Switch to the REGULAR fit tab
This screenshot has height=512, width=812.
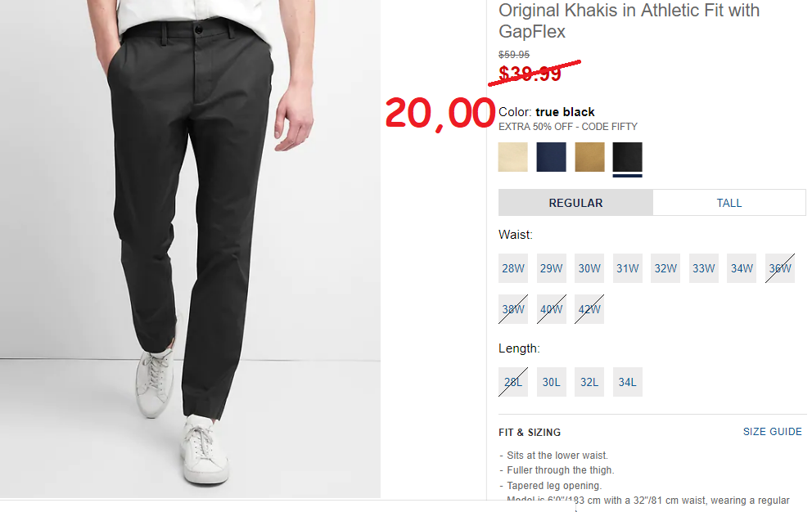[575, 203]
